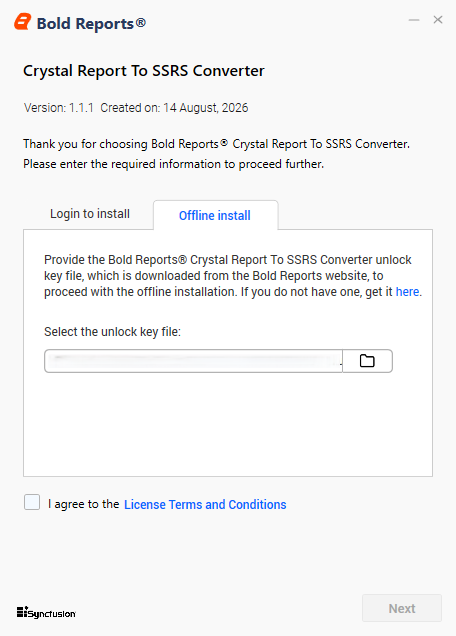Click the orange Bold Reports logo icon
The image size is (456, 636).
23,21
